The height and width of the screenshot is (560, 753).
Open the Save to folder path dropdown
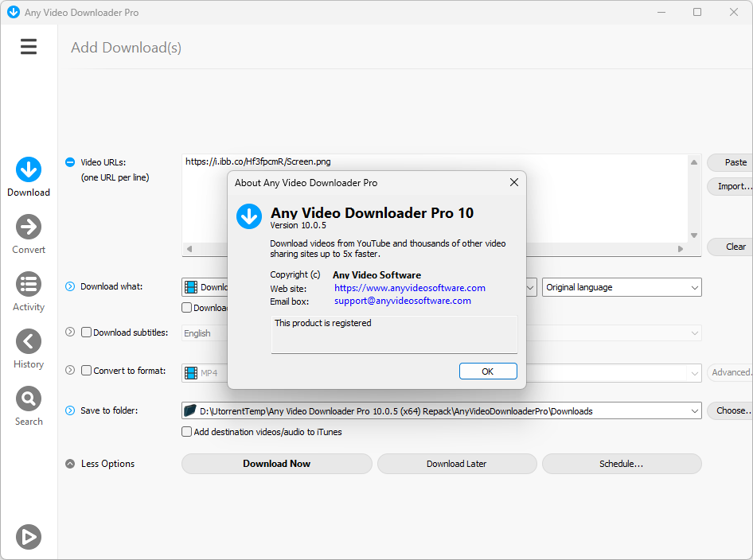coord(694,411)
